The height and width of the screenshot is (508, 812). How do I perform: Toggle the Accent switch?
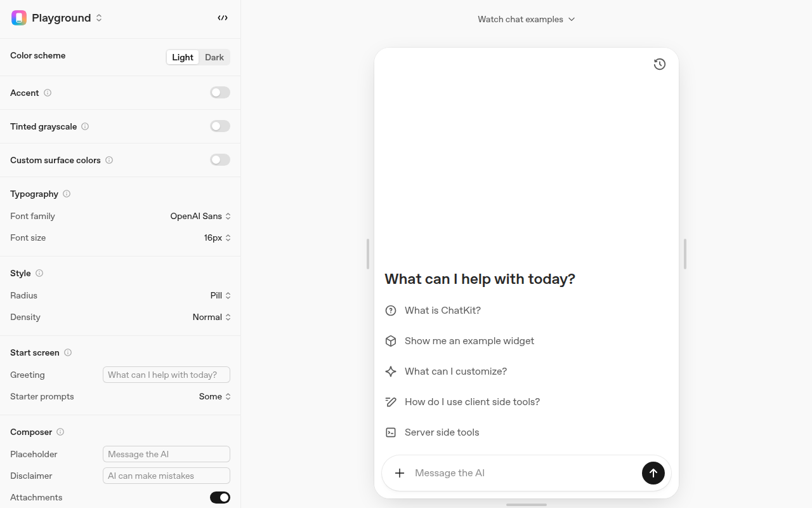point(220,93)
